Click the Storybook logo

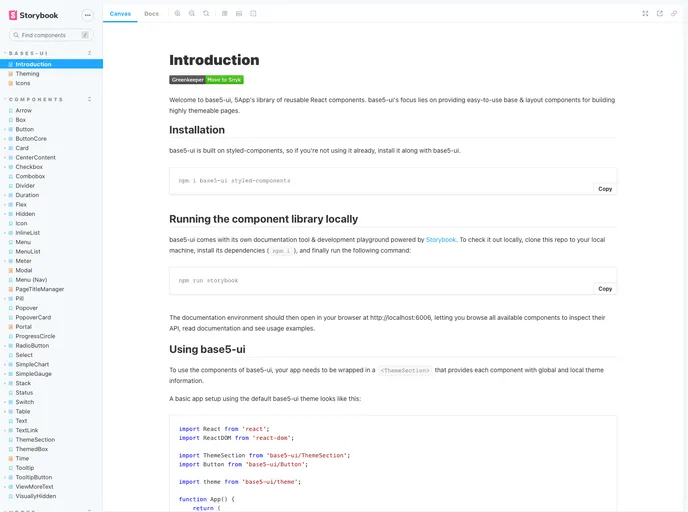click(34, 15)
